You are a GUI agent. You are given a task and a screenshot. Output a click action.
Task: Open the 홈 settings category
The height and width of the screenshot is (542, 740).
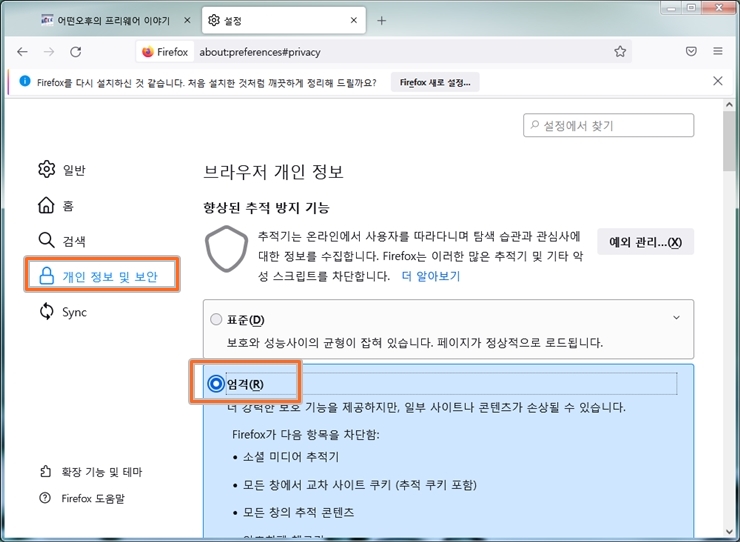click(56, 205)
